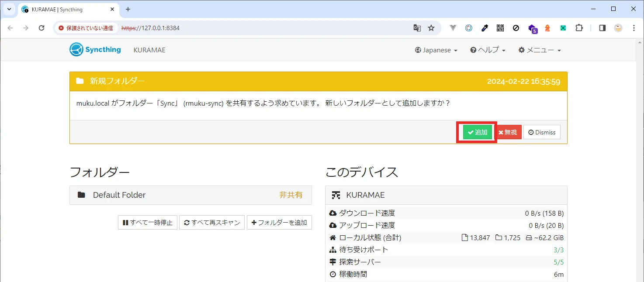This screenshot has height=282, width=644.
Task: Click the KURAMAE device name in navbar
Action: coord(149,50)
